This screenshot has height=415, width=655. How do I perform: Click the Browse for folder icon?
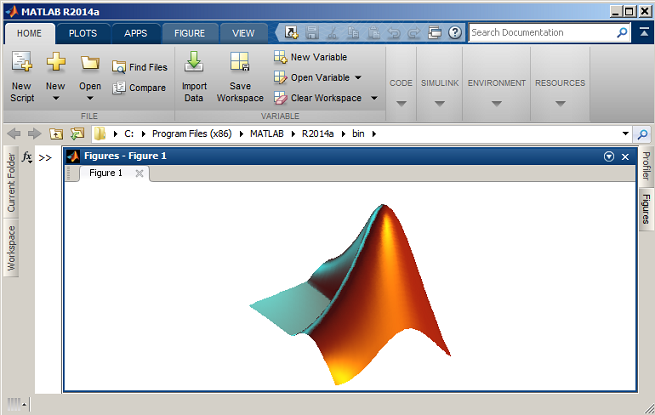[x=77, y=133]
